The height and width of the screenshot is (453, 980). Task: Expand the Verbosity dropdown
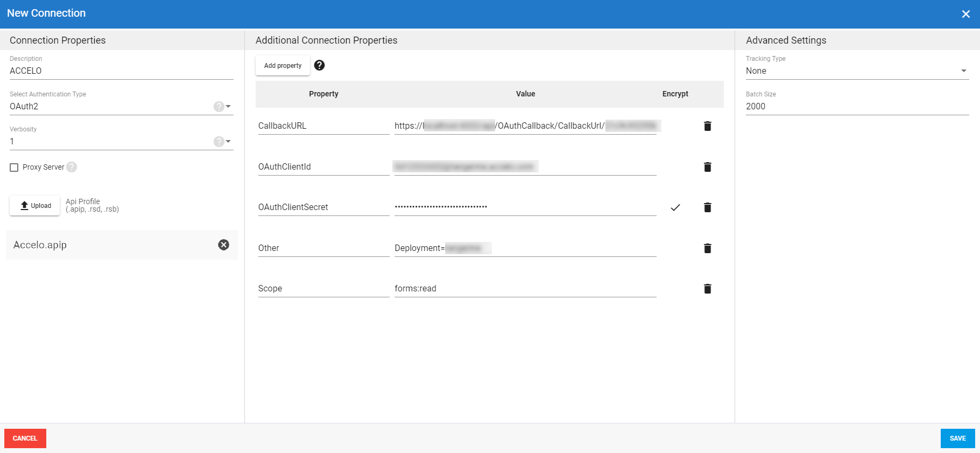[228, 142]
